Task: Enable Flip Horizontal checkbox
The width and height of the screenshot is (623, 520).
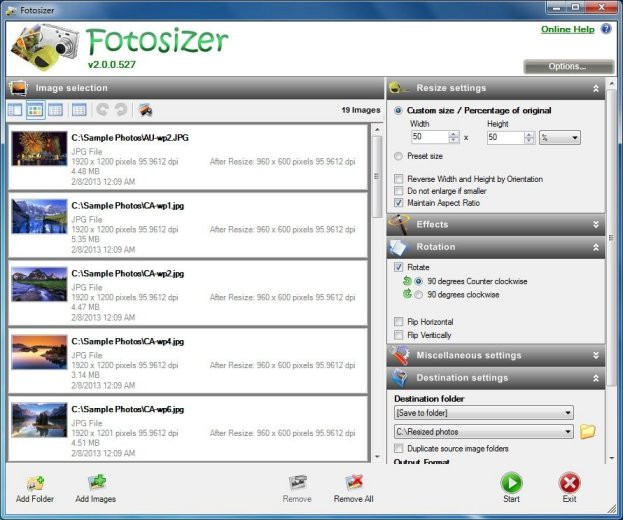Action: (x=399, y=321)
